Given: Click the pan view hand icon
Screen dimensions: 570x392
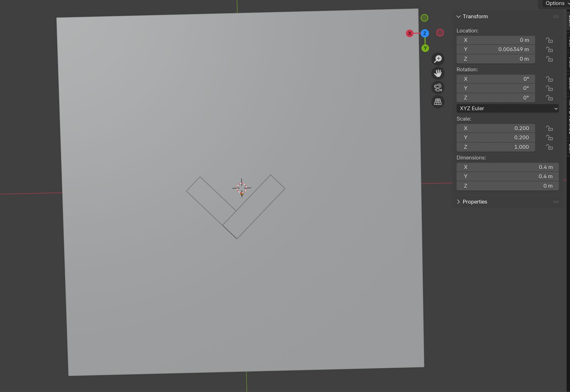Looking at the screenshot, I should [438, 73].
